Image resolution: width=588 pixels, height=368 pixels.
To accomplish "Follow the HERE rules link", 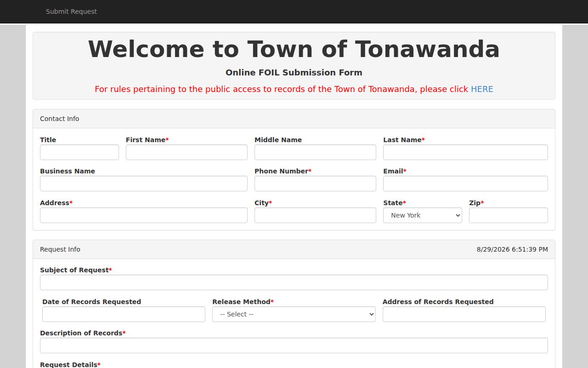I will tap(482, 89).
